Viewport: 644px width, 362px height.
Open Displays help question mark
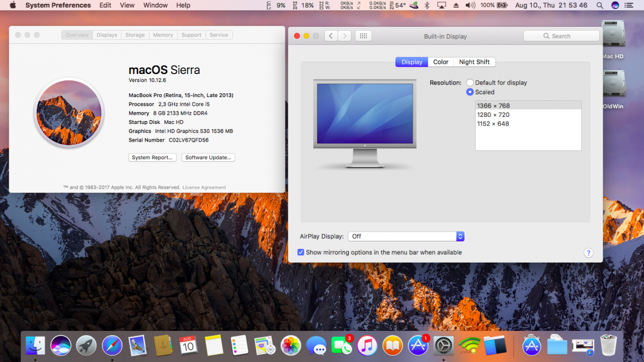(588, 253)
